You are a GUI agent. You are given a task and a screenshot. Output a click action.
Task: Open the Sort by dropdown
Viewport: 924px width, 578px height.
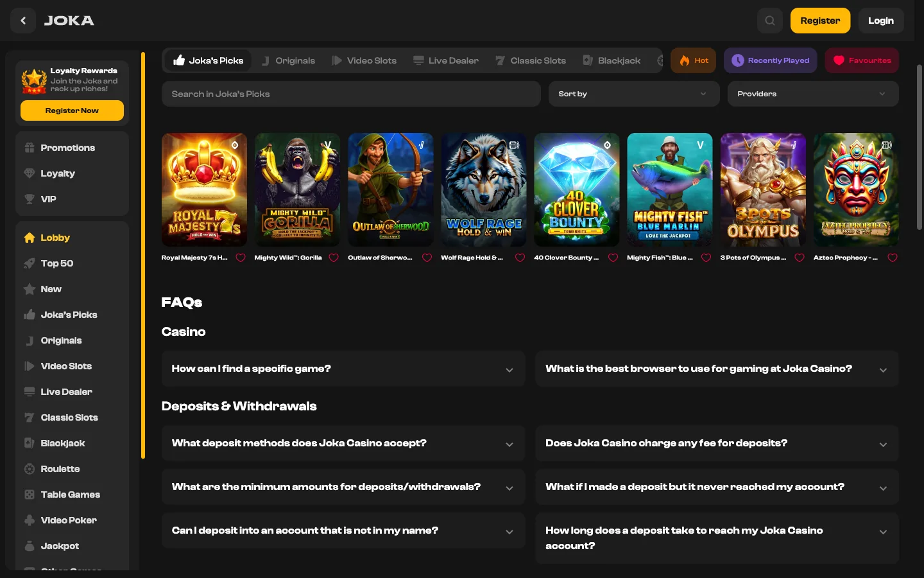click(x=634, y=94)
